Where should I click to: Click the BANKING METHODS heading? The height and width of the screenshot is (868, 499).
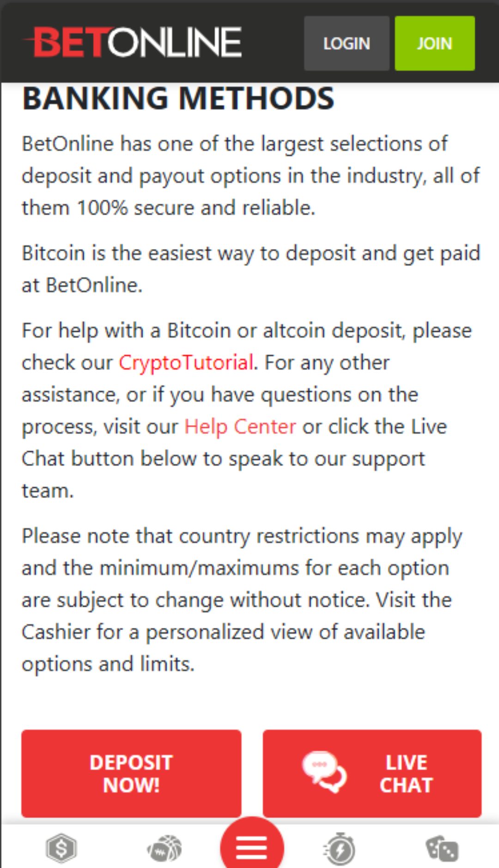click(178, 98)
